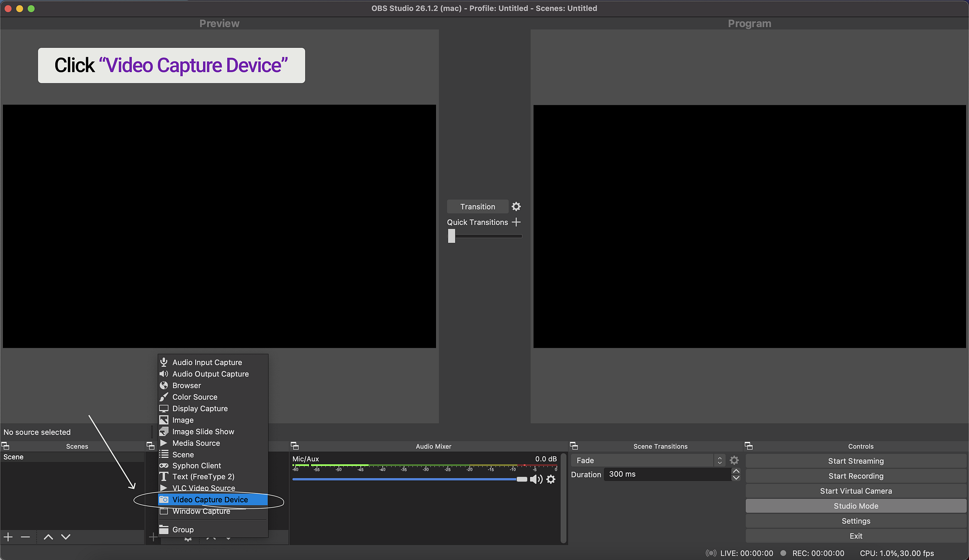Add Text (FreeType 2) source
Screen dimensions: 969x560
click(x=213, y=477)
